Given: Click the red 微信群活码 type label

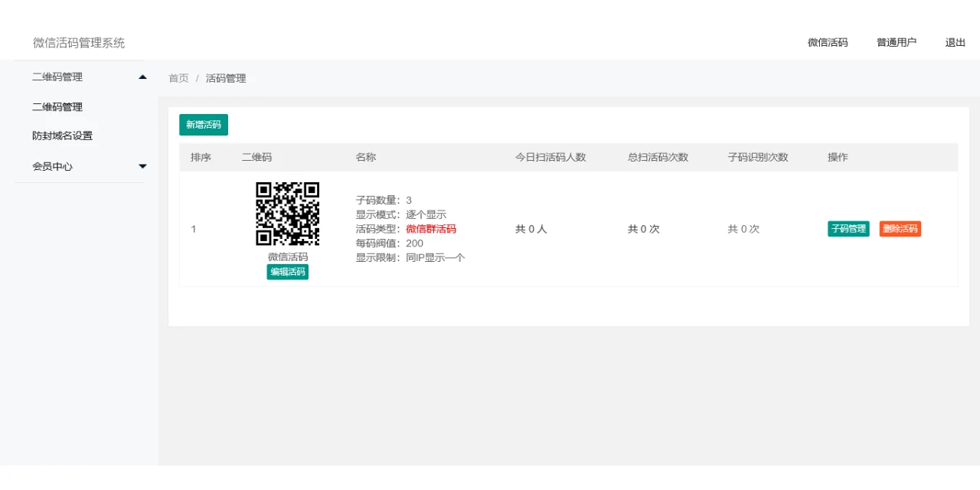Looking at the screenshot, I should tap(430, 228).
